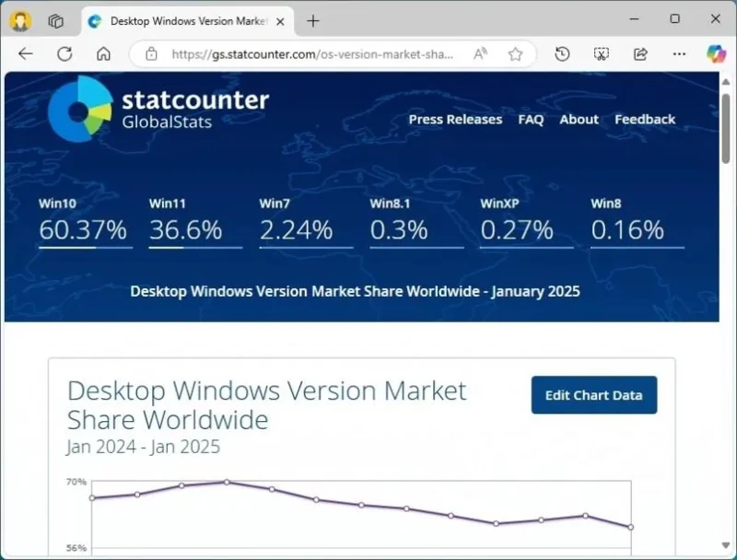
Task: Click the peak data point on chart line
Action: (x=227, y=482)
